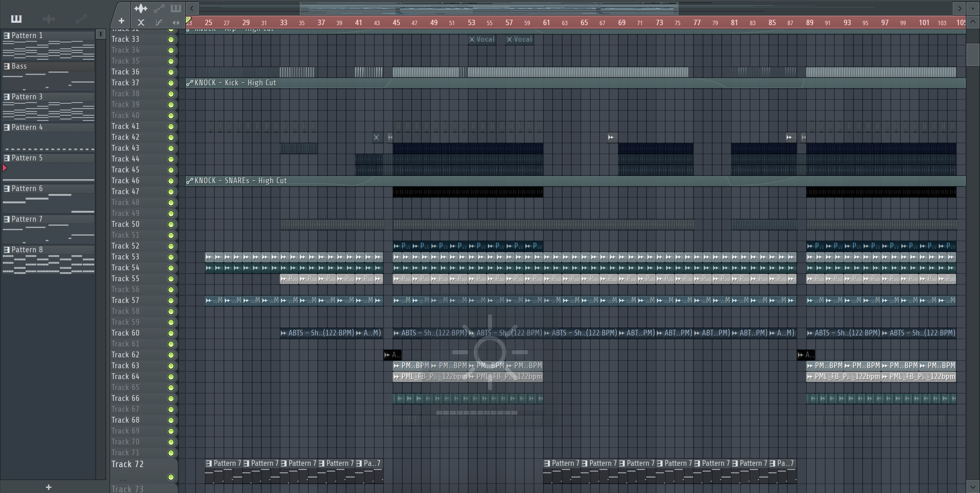This screenshot has width=980, height=493.
Task: Click the second Vocal clip on Track 33
Action: (519, 39)
